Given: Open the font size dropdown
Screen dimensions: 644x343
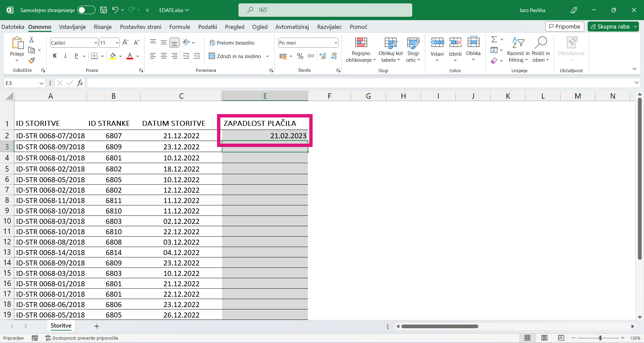Looking at the screenshot, I should coord(117,43).
